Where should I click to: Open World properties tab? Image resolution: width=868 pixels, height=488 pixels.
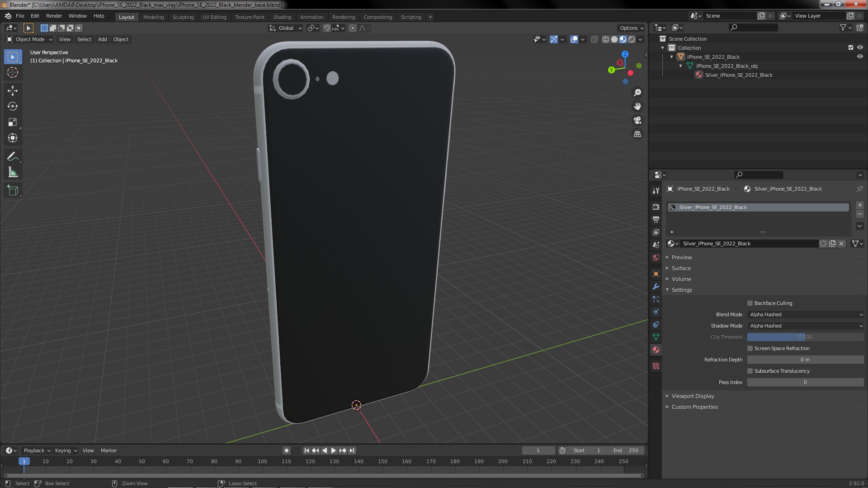pyautogui.click(x=656, y=258)
